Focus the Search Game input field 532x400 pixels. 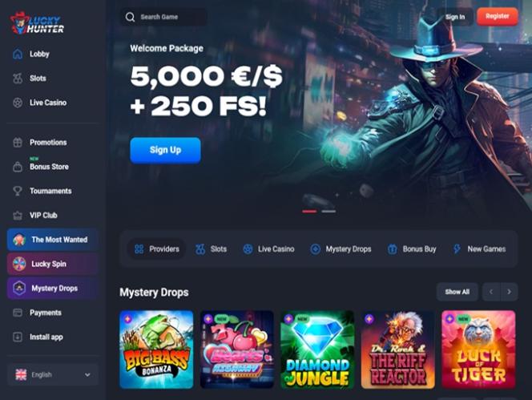pyautogui.click(x=164, y=17)
